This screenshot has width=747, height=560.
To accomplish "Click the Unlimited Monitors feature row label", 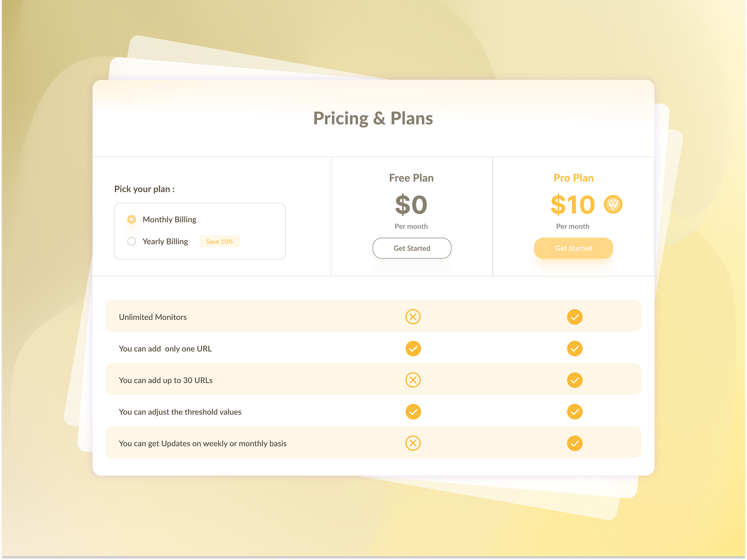I will 153,317.
